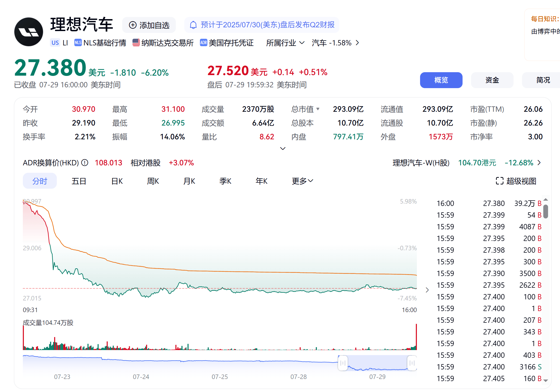The width and height of the screenshot is (560, 392).
Task: Click the trade row with volume 3166 S
Action: pos(489,367)
